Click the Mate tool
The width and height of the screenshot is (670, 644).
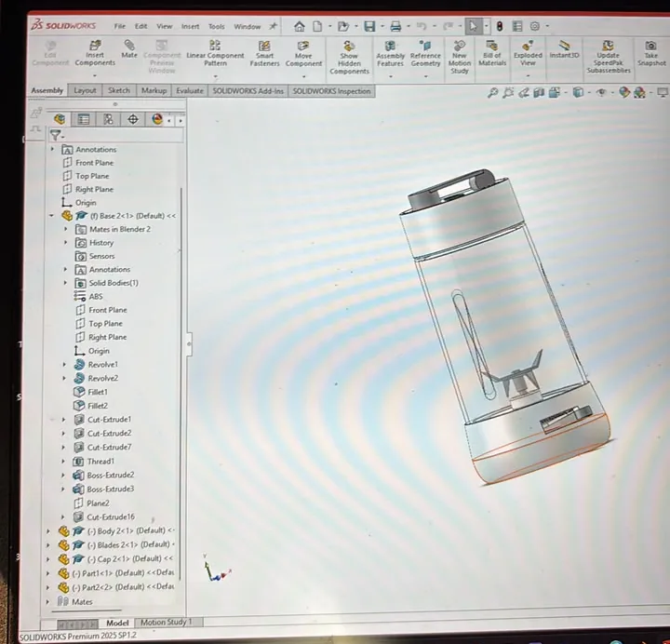(129, 49)
